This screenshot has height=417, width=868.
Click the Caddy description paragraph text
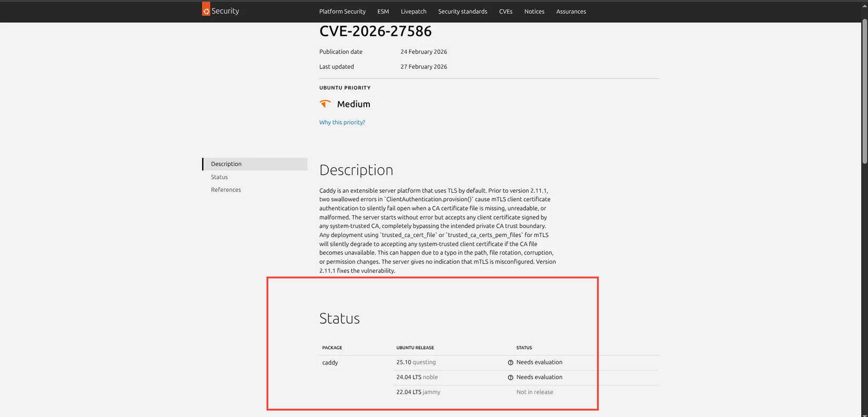pyautogui.click(x=438, y=231)
